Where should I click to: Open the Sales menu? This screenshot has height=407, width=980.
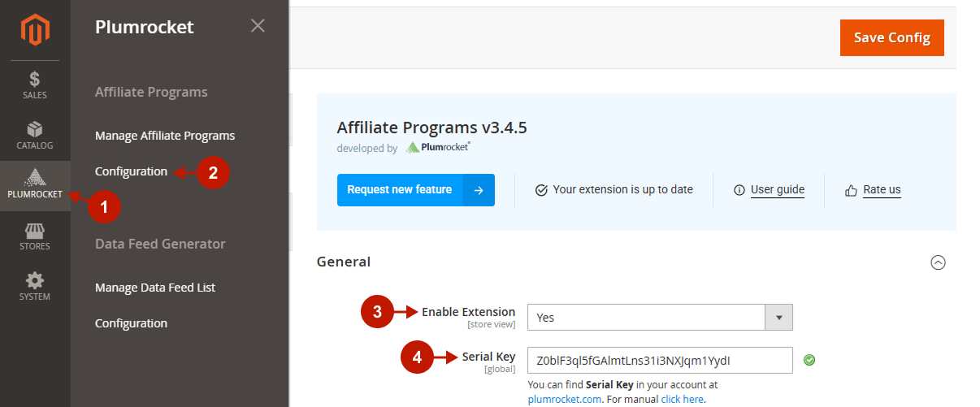[35, 85]
